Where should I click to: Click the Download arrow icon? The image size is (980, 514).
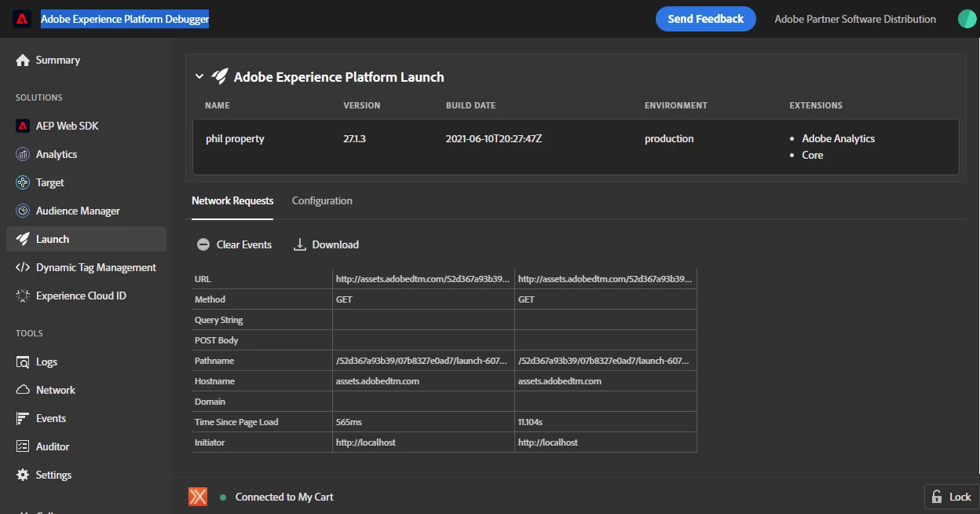point(299,244)
